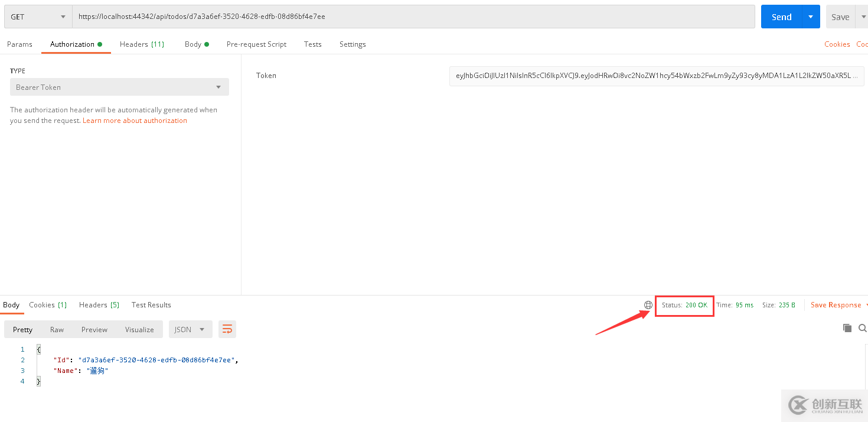This screenshot has height=422, width=868.
Task: Select the response Body tab
Action: [11, 305]
